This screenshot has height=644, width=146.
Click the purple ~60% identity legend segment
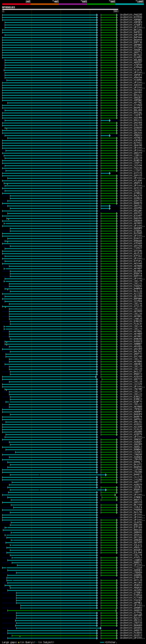[73, 4]
